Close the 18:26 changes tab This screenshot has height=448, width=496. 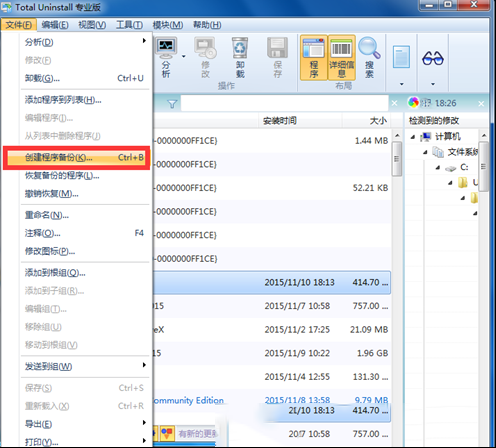tap(481, 104)
